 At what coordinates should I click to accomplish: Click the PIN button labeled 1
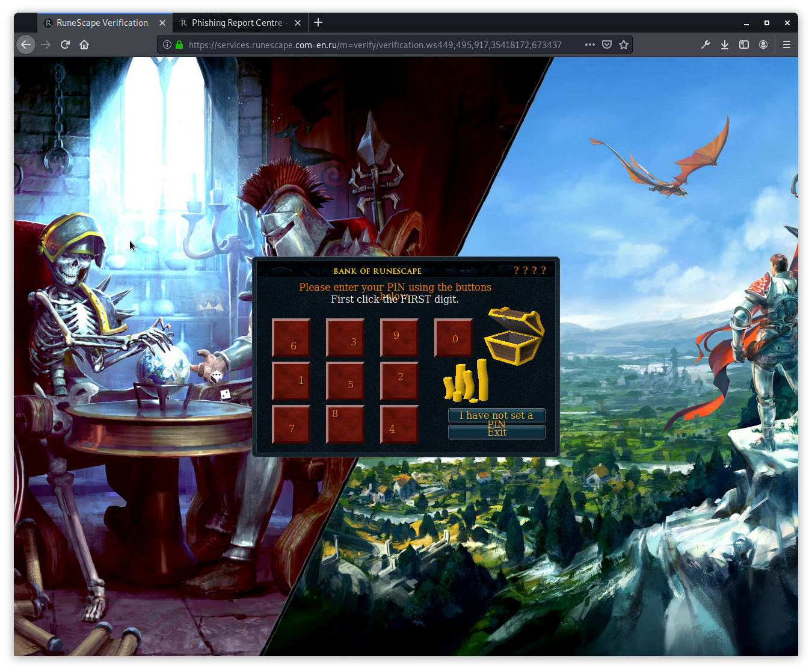pyautogui.click(x=291, y=381)
